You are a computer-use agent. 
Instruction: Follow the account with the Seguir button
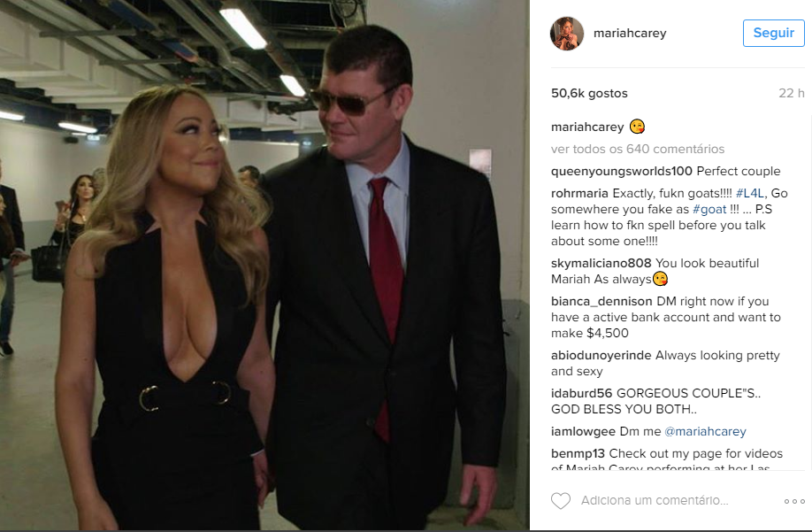tap(774, 33)
